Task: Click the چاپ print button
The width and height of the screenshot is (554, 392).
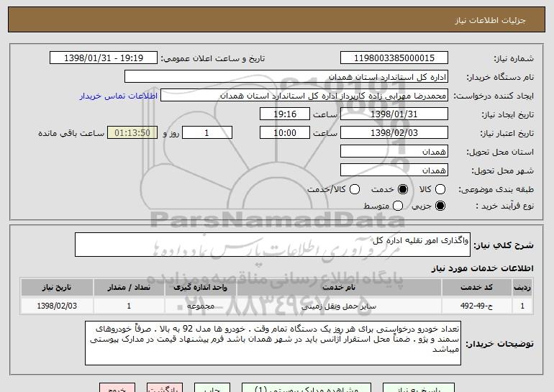Action: (x=212, y=388)
